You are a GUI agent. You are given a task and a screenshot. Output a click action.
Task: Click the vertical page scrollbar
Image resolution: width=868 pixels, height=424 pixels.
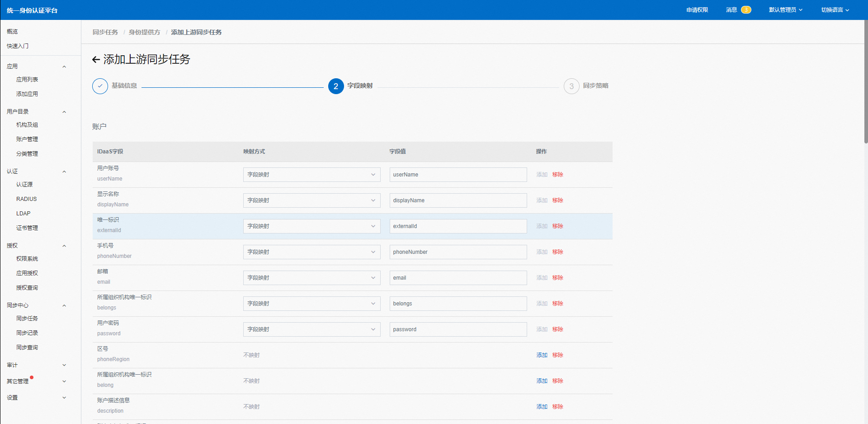865,81
